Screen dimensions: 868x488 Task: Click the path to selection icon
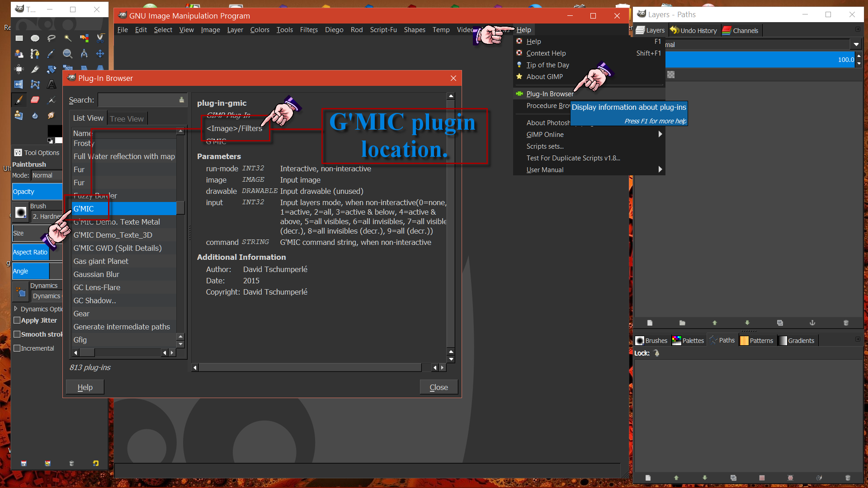(x=762, y=478)
